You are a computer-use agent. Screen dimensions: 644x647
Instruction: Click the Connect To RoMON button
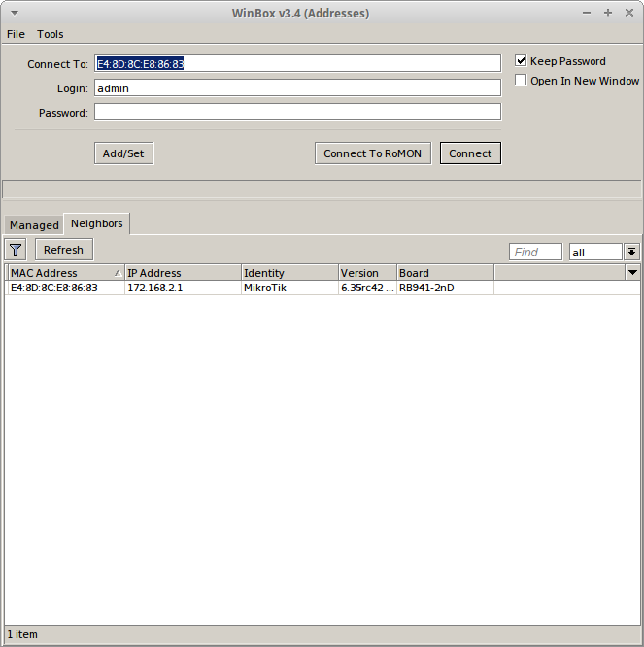click(373, 153)
